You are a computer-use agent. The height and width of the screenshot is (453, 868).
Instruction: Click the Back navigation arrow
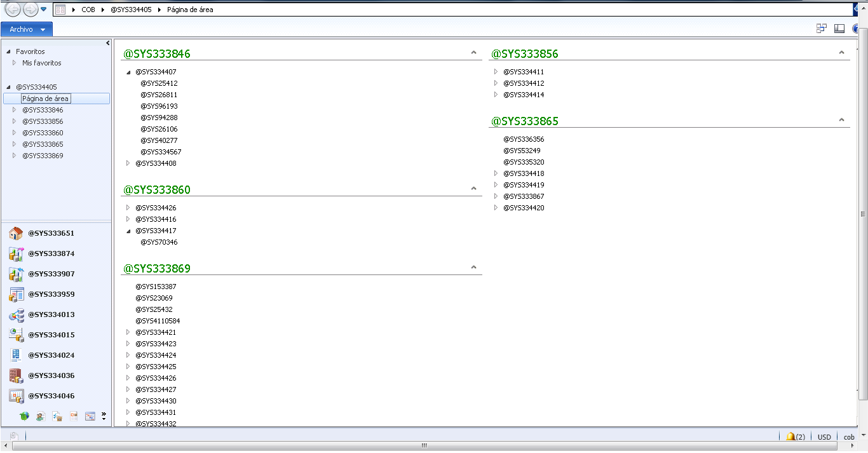13,10
